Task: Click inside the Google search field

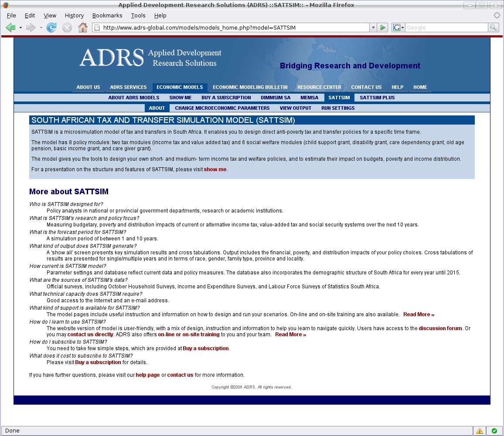Action: 446,27
